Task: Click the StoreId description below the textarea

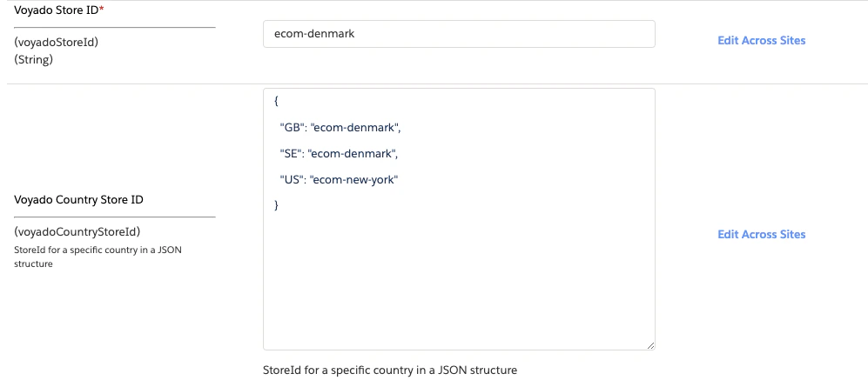Action: pos(390,370)
